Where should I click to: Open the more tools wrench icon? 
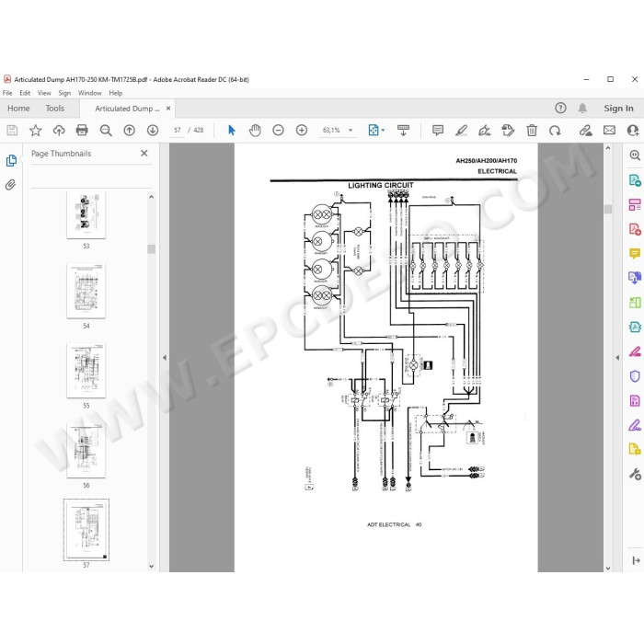pyautogui.click(x=635, y=474)
